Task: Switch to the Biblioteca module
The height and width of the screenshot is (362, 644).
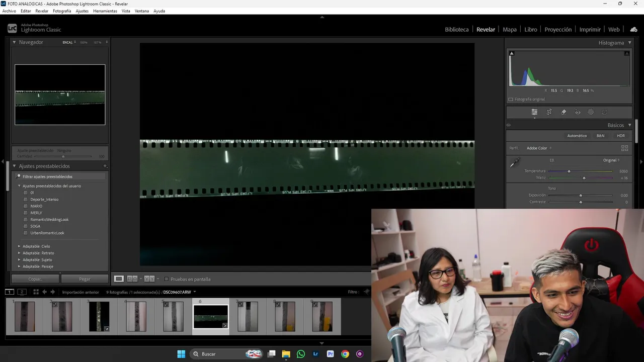Action: click(457, 30)
